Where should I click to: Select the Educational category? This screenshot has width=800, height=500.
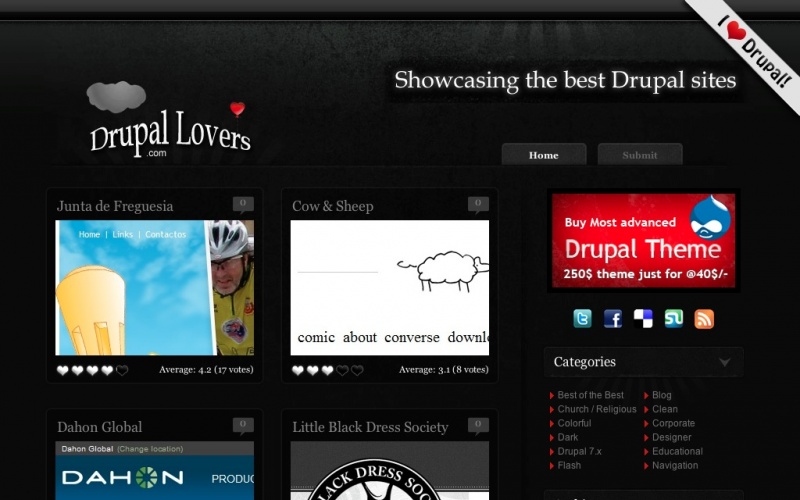coord(677,451)
